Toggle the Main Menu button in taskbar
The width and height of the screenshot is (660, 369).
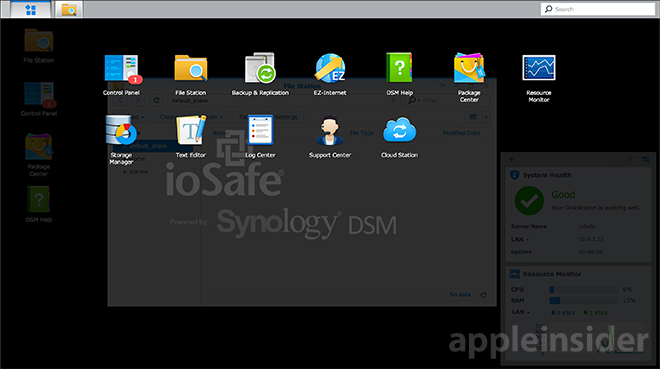click(x=30, y=9)
